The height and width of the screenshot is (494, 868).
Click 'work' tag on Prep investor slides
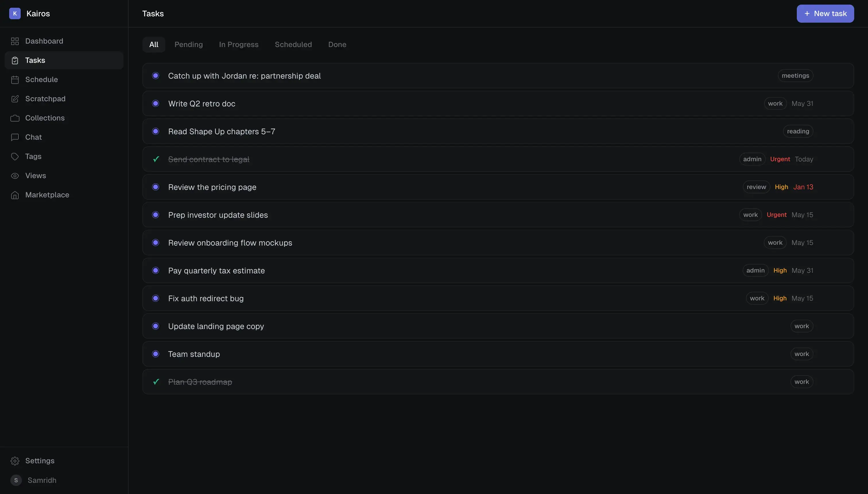point(751,215)
